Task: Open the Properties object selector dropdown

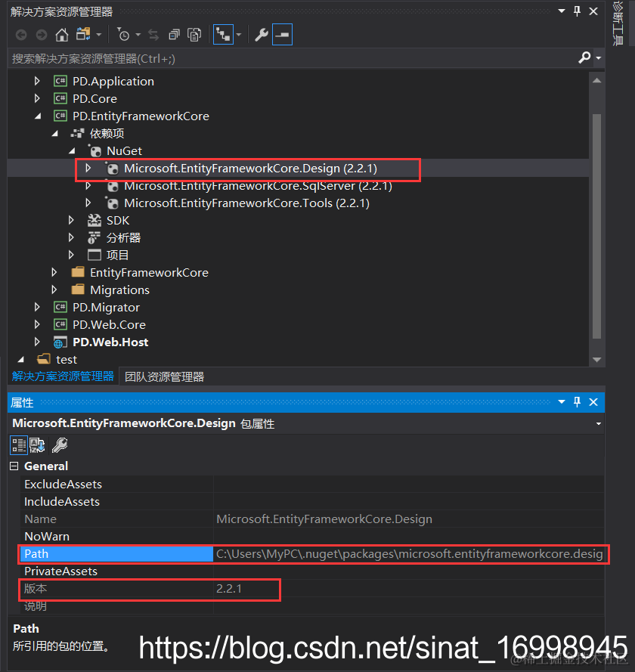Action: 598,423
